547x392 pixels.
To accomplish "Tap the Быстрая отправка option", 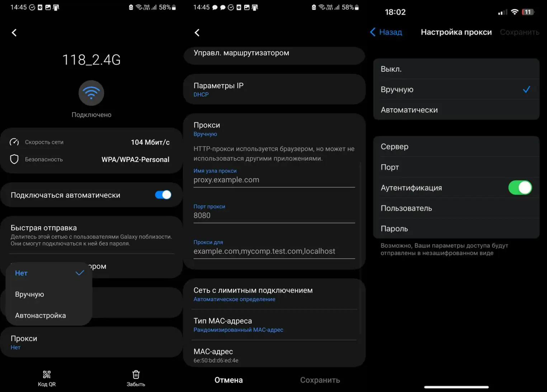I will coord(91,235).
